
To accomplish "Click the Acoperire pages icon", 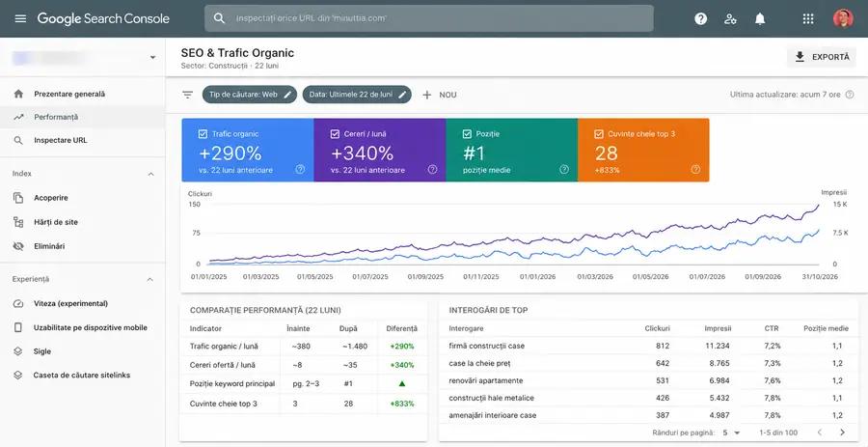I will pos(18,198).
